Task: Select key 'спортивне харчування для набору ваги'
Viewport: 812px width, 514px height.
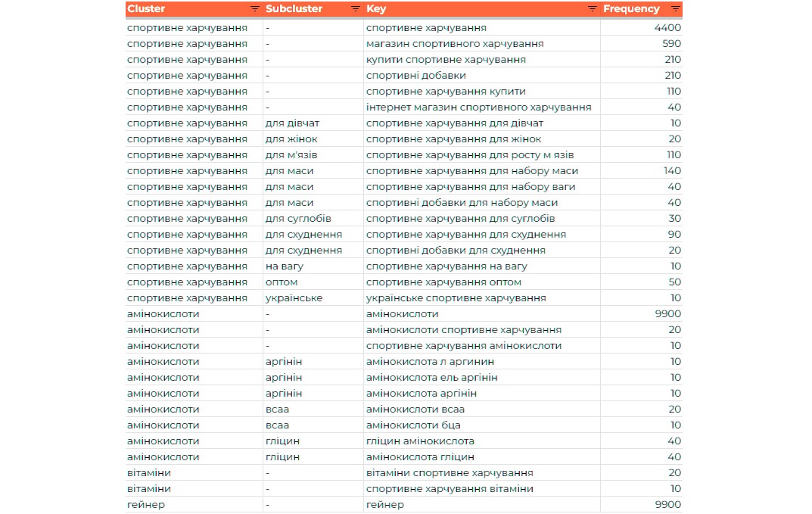Action: pos(471,187)
